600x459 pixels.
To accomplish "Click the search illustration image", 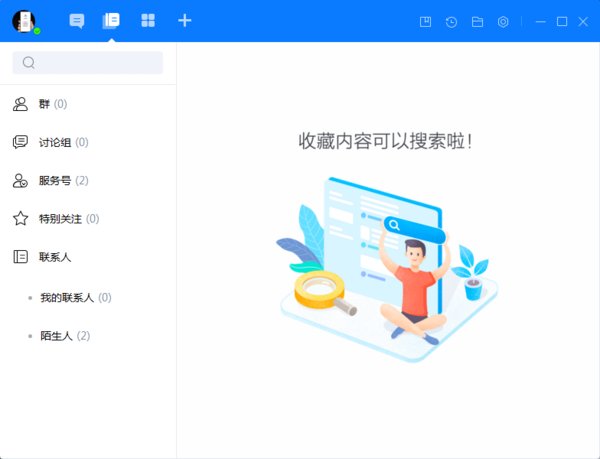I will 387,269.
